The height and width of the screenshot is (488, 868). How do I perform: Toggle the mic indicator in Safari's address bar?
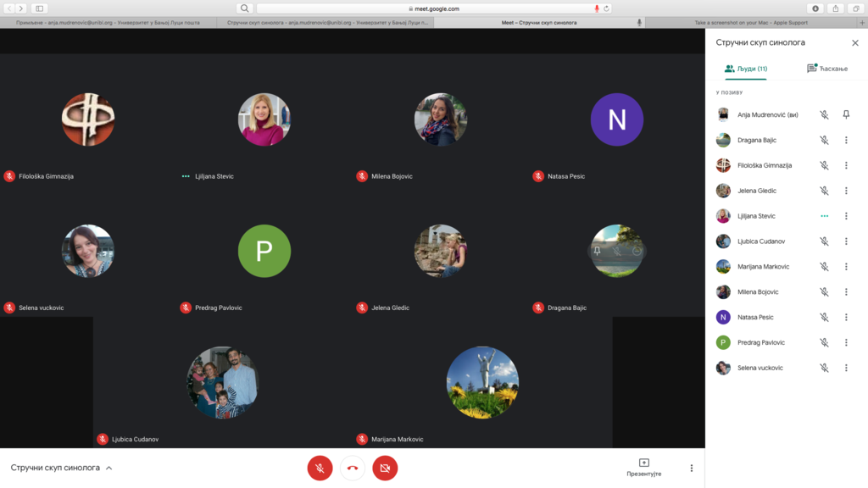[596, 8]
